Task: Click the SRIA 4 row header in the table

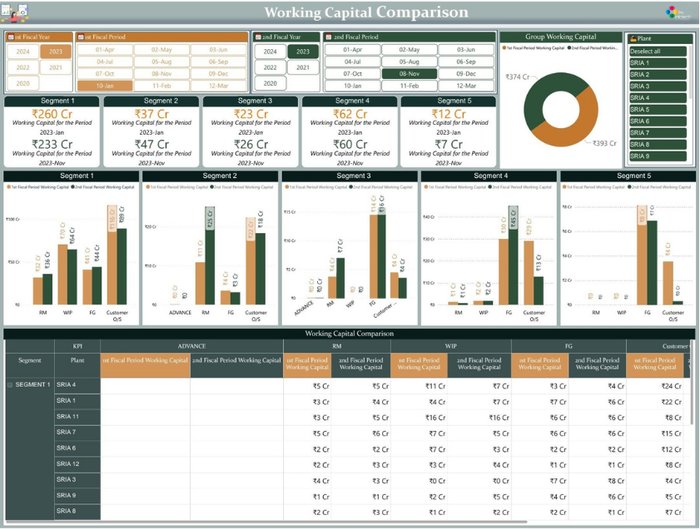Action: [x=77, y=386]
